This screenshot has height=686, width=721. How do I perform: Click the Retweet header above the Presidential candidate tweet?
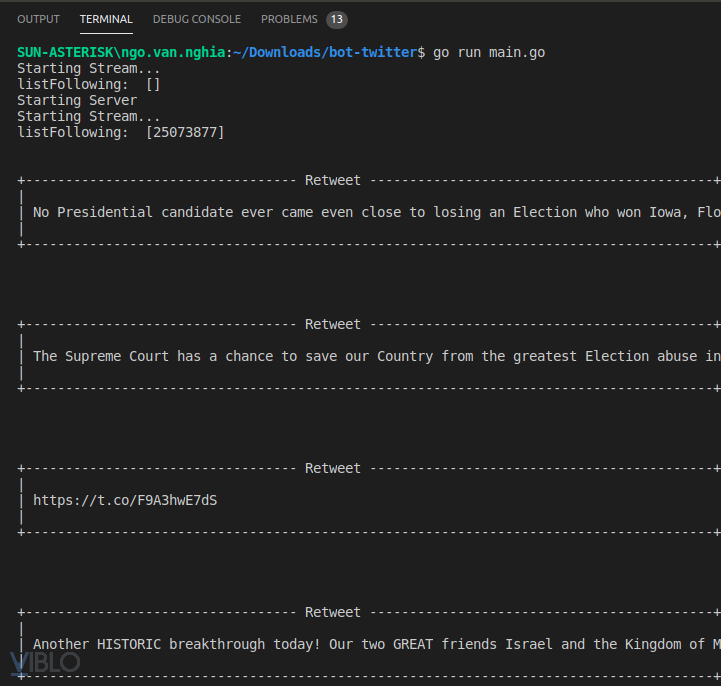point(333,180)
